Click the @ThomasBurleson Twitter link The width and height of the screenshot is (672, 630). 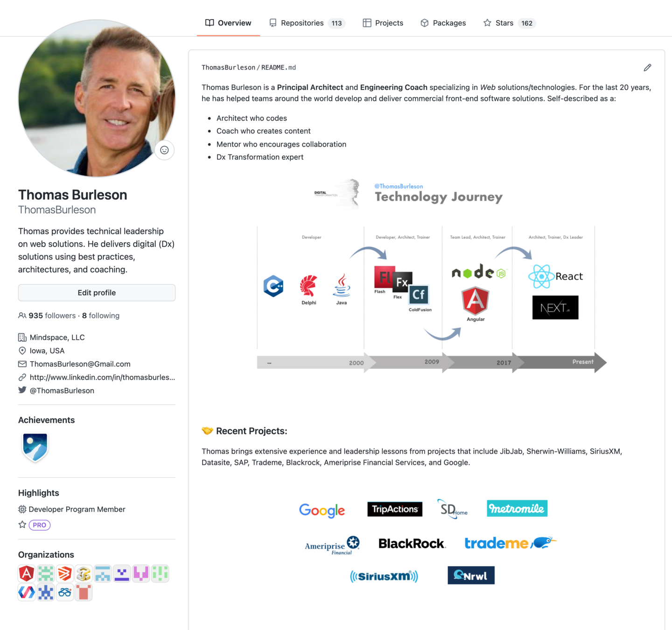(62, 391)
